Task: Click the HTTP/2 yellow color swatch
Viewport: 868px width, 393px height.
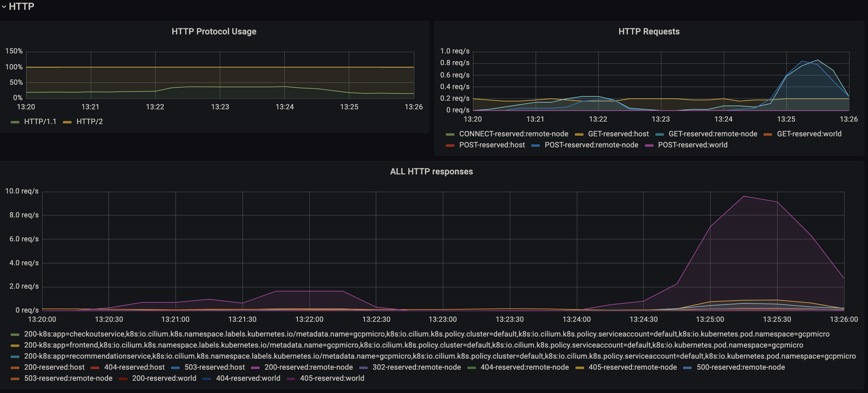Action: click(x=67, y=122)
